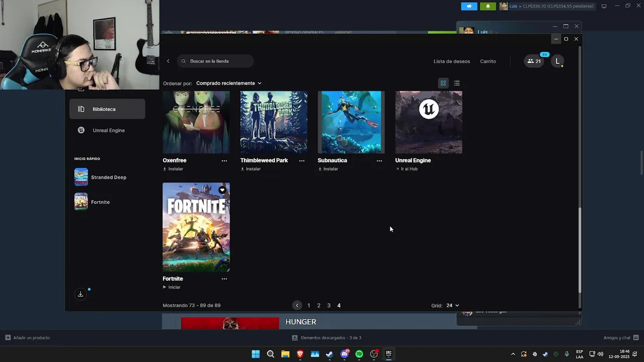Open the Windows Start menu
This screenshot has height=362, width=644.
pos(256,354)
